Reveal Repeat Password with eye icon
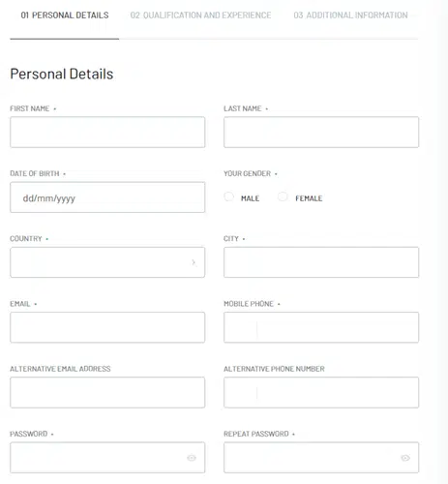Viewport: 448px width, 484px height. click(405, 458)
